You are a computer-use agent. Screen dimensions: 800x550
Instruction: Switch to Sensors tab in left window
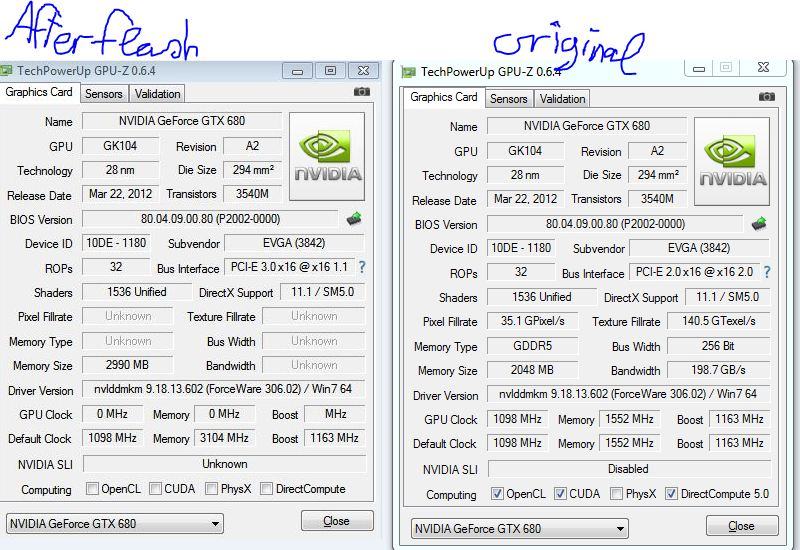coord(104,94)
